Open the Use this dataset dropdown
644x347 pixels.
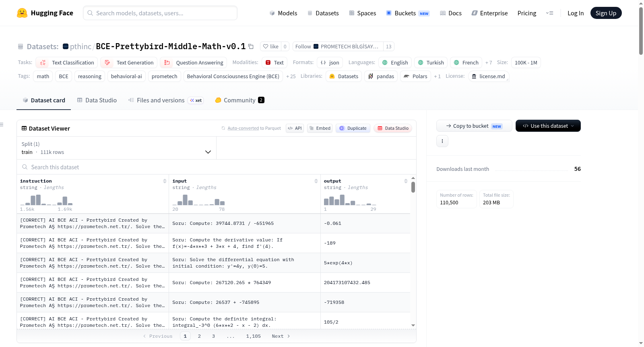pos(548,126)
